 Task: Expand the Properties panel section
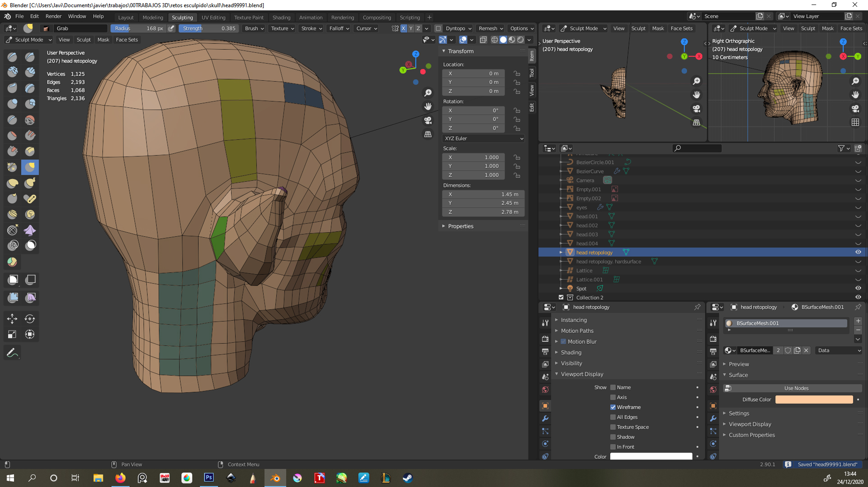(x=461, y=226)
